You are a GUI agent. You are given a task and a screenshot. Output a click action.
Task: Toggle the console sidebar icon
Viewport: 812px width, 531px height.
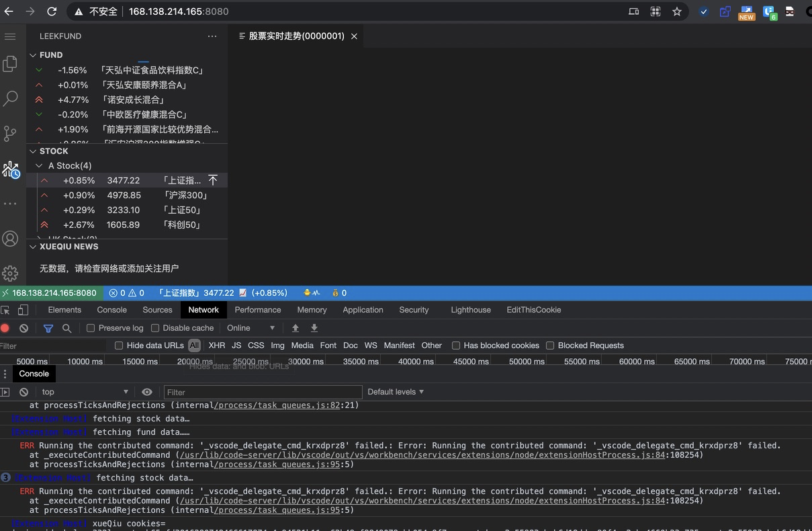click(5, 392)
